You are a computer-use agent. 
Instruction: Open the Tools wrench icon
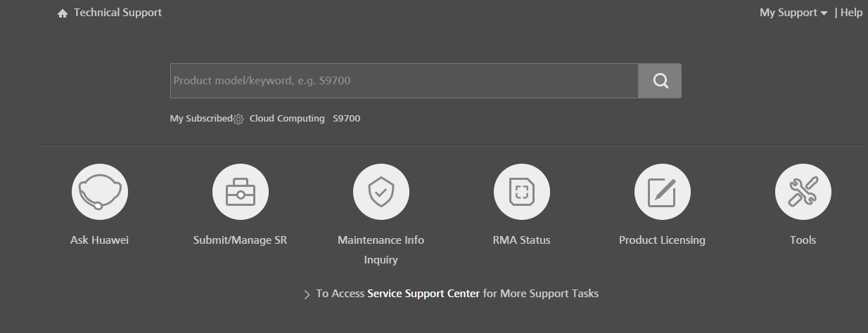tap(803, 192)
